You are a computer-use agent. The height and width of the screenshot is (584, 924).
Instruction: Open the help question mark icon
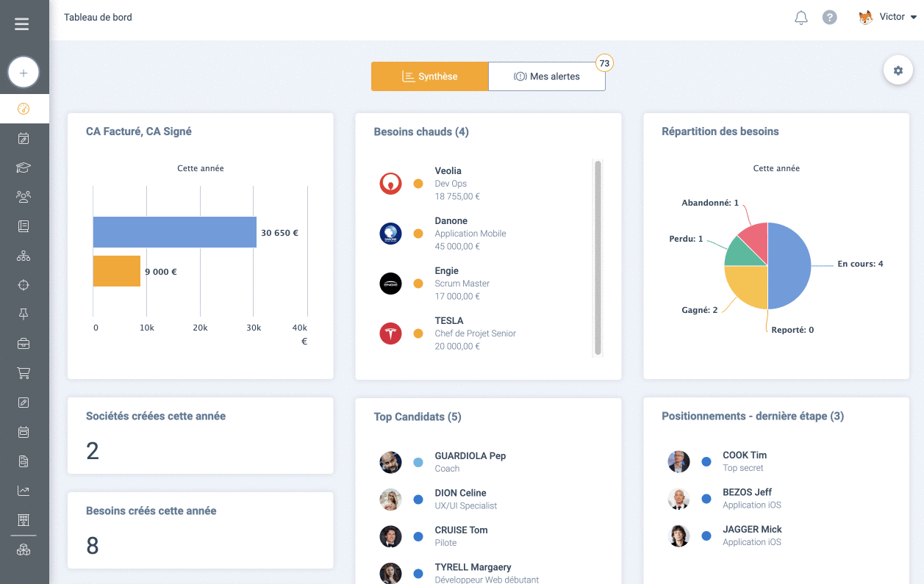click(829, 18)
